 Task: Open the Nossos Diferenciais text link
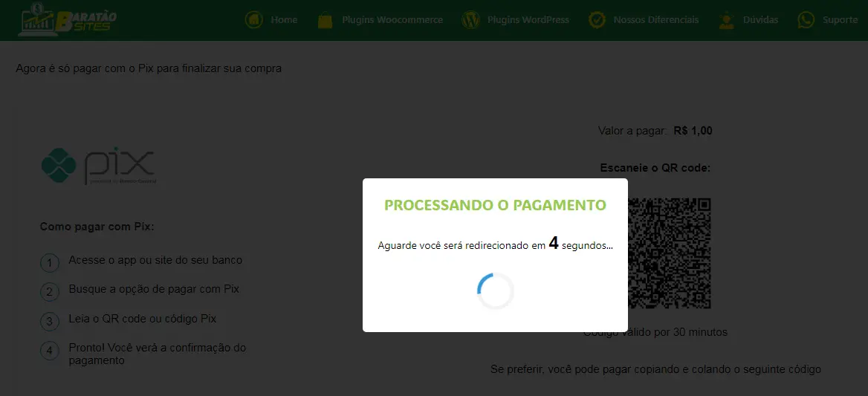point(655,20)
